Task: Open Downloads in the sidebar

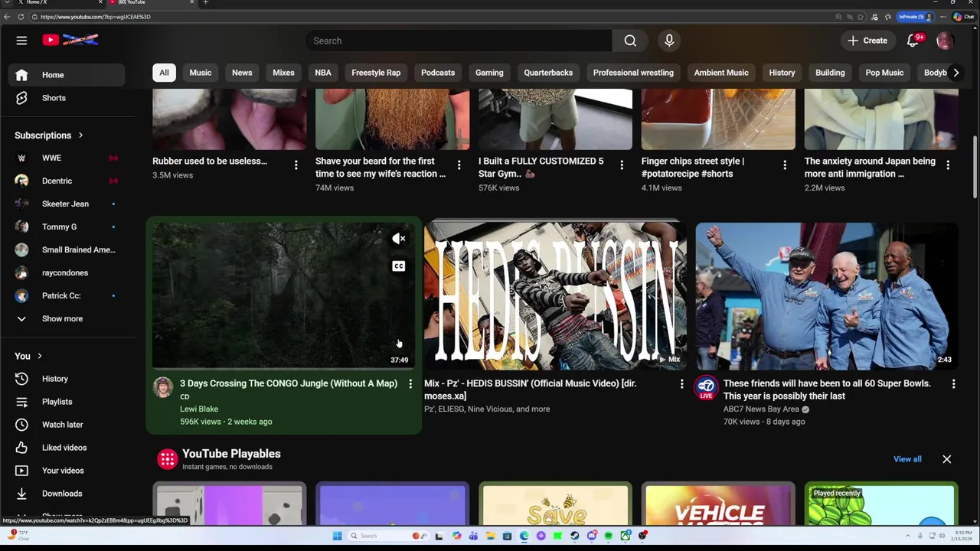Action: tap(67, 494)
